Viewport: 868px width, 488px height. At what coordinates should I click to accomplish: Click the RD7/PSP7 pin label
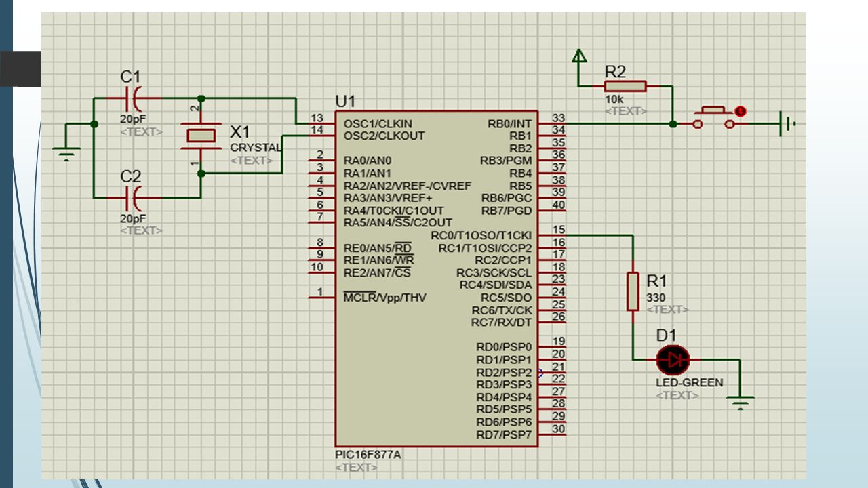(504, 434)
